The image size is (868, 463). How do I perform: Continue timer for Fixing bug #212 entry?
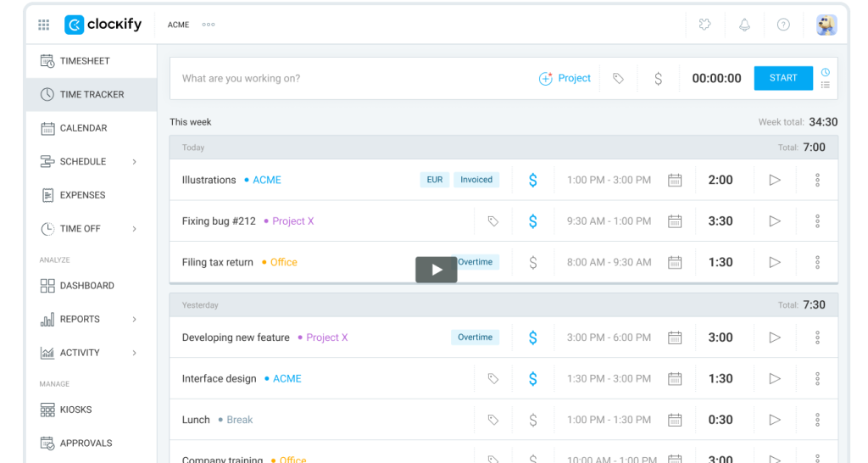[x=775, y=221]
